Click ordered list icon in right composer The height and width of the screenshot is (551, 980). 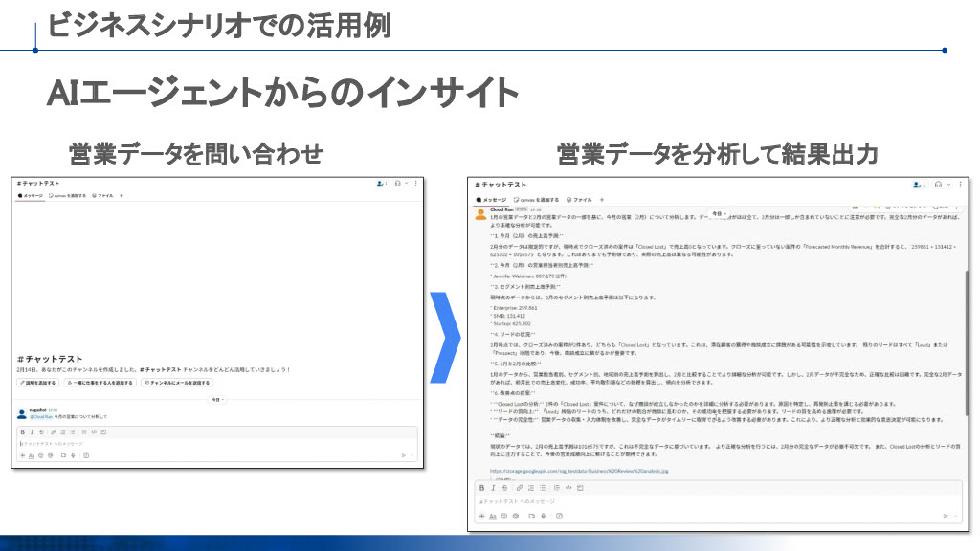pos(530,487)
